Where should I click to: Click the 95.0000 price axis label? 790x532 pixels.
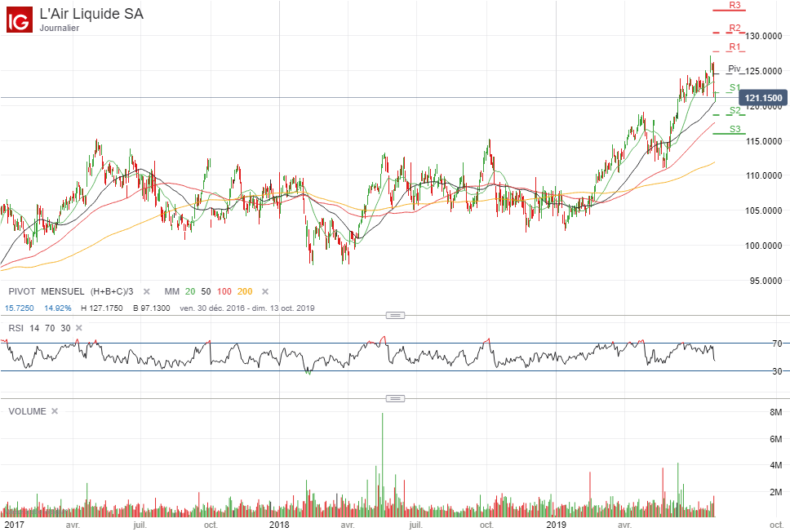pos(766,281)
